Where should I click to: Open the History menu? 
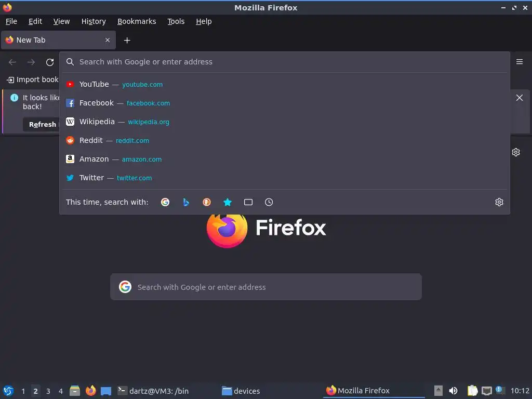tap(94, 21)
